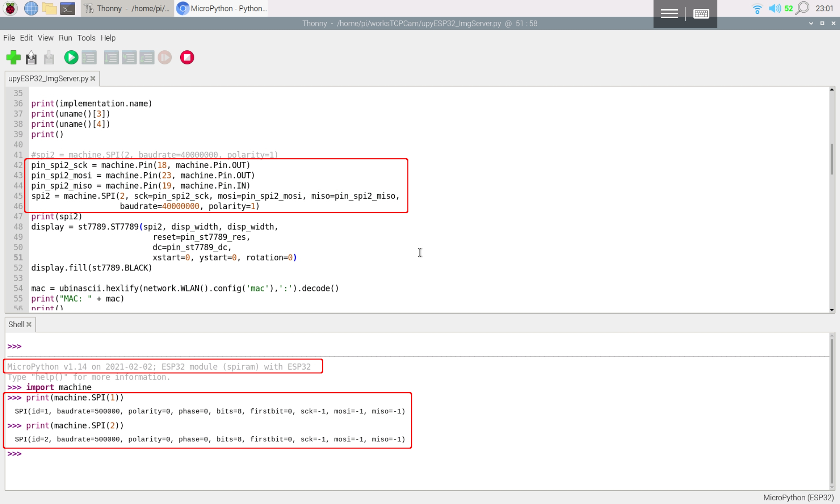Click the Open file icon
The image size is (840, 504).
[31, 58]
